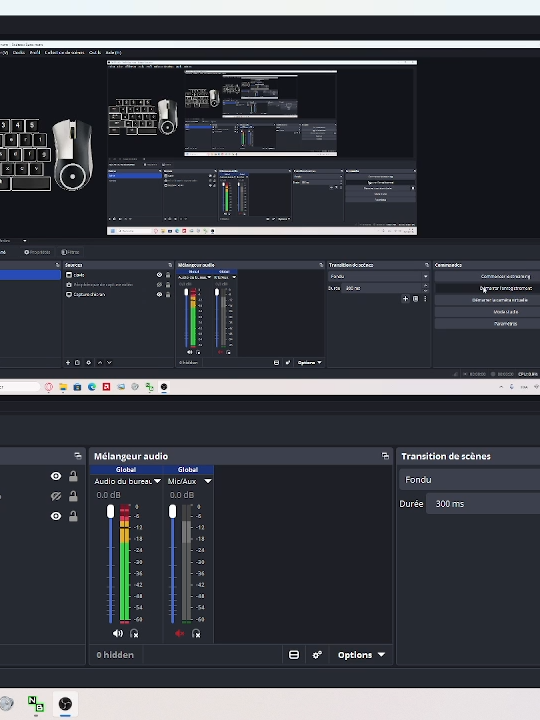Click large headphones monitoring icon under Audio du bureau
540x720 pixels.
pyautogui.click(x=134, y=634)
